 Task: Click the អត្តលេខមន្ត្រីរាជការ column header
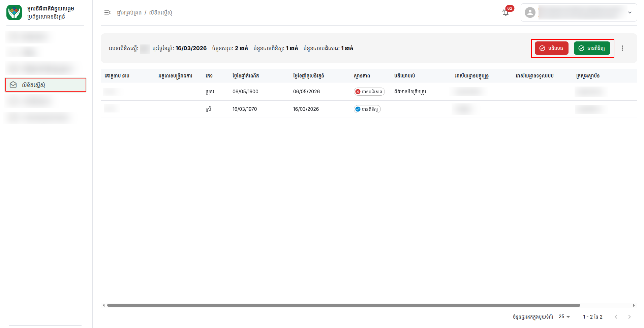(175, 76)
